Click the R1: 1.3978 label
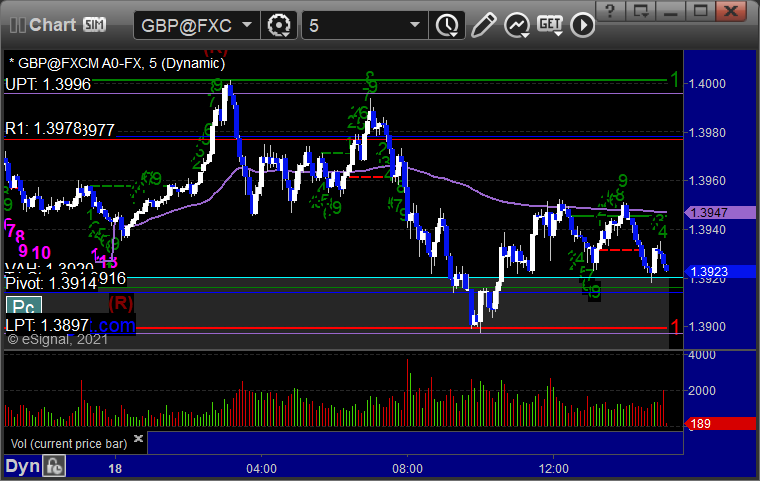Screen dimensions: 760x481 coord(44,128)
